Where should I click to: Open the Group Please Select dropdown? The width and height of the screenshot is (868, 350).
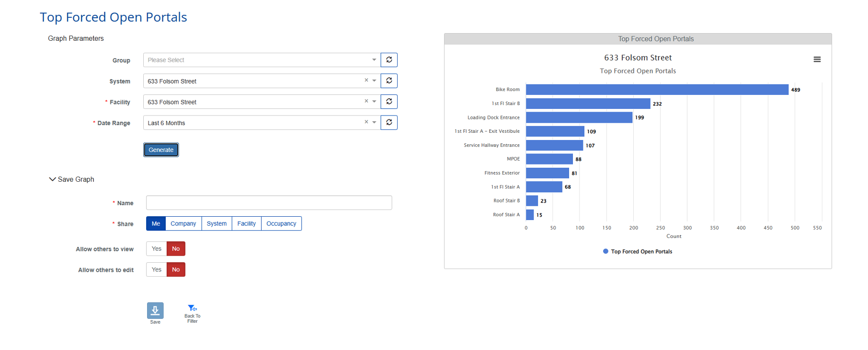(x=262, y=60)
